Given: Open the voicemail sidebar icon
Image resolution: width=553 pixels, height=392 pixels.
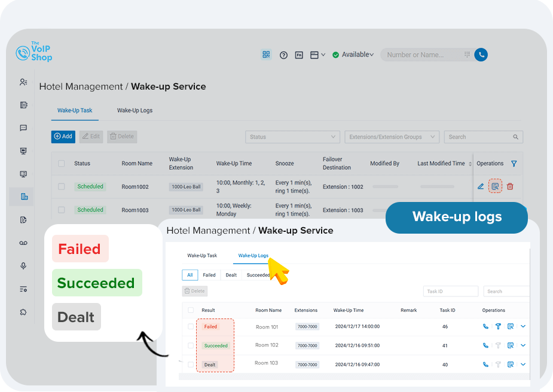Looking at the screenshot, I should click(23, 243).
